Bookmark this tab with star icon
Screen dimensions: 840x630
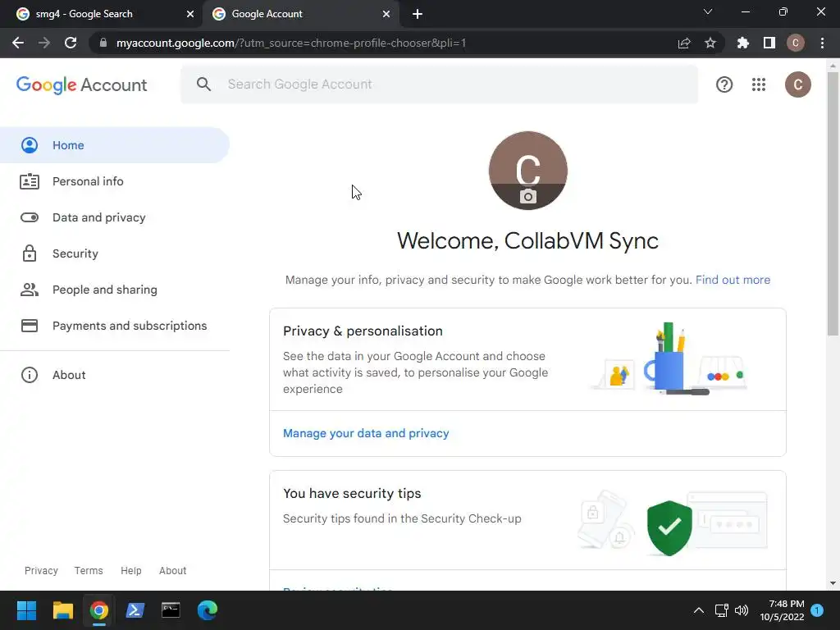coord(710,43)
